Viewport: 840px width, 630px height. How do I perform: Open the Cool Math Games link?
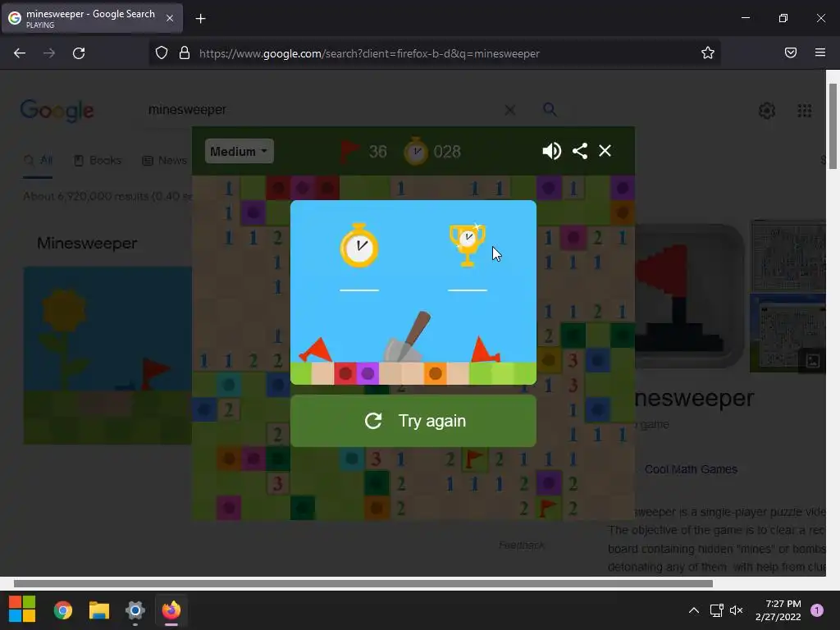(691, 469)
